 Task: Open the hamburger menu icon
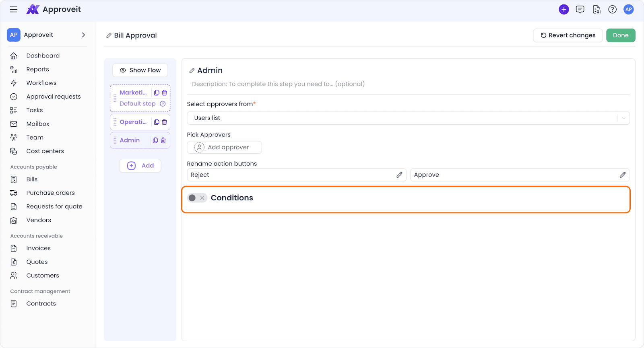tap(14, 9)
